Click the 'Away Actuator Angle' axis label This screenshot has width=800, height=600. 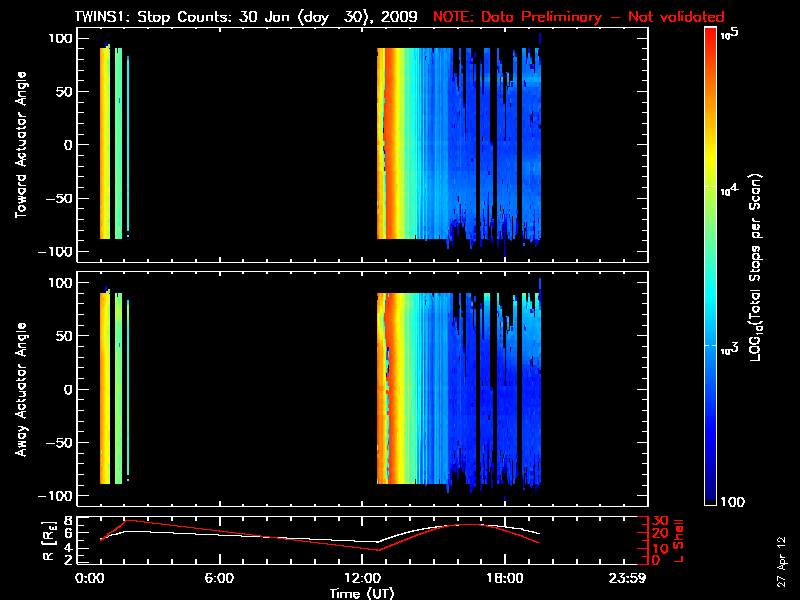(x=19, y=391)
